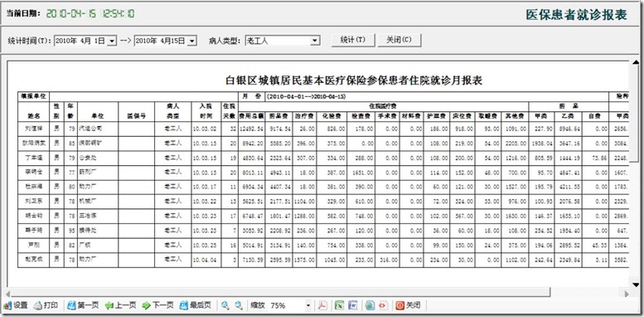644x317 pixels.
Task: Click the 填报单位 header cell
Action: [x=33, y=96]
